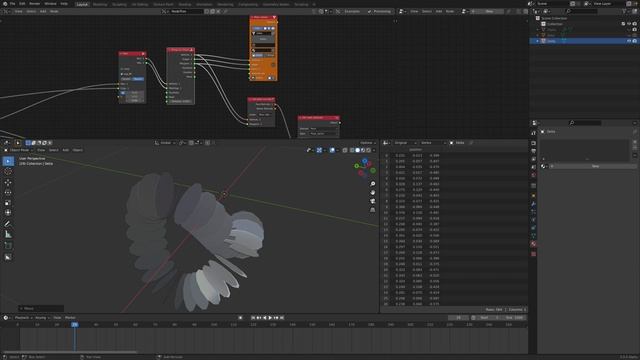Click the orange viewer node header

pyautogui.click(x=263, y=17)
